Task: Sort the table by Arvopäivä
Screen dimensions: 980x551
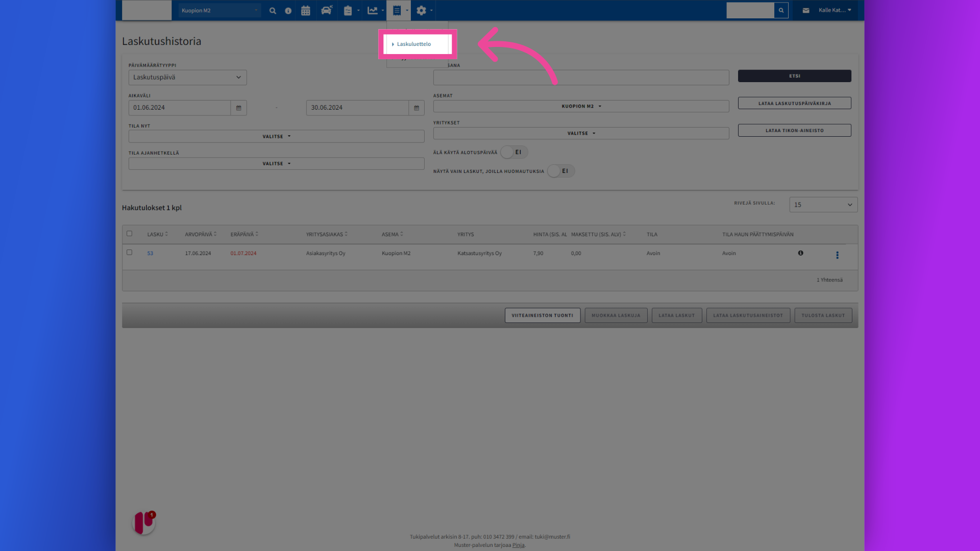Action: (201, 235)
